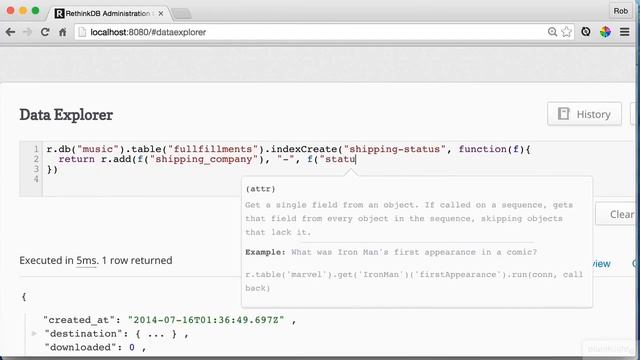This screenshot has width=640, height=360.
Task: Click the Data Explorer heading
Action: coord(66,115)
